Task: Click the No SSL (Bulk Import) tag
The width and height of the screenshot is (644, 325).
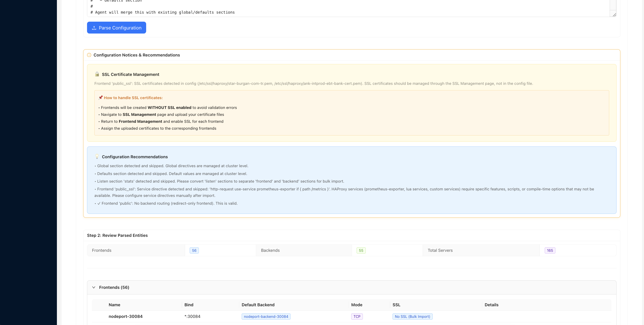Action: tap(413, 317)
